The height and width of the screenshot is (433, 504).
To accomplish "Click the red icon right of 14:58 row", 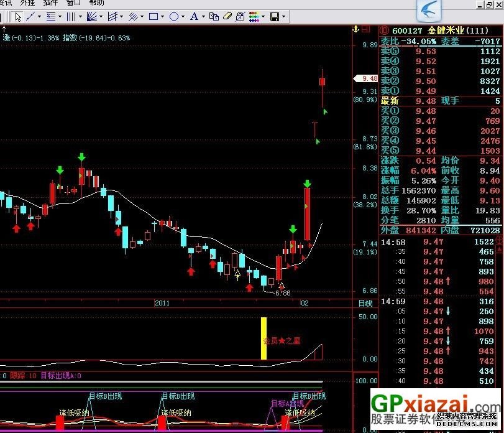I will pos(500,240).
